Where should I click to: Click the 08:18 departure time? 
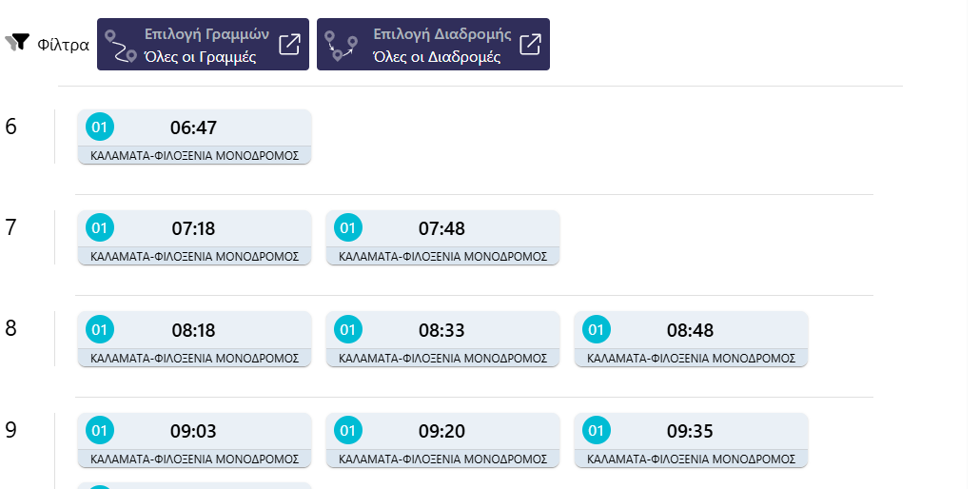193,330
